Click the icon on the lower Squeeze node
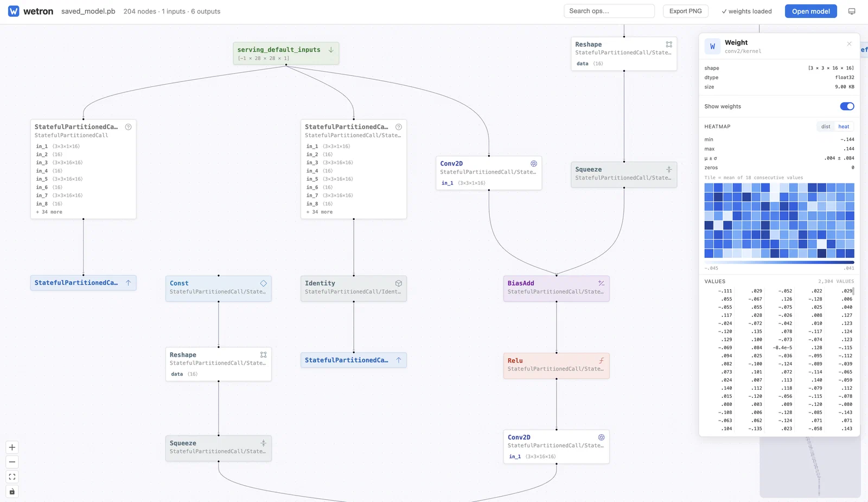 263,443
